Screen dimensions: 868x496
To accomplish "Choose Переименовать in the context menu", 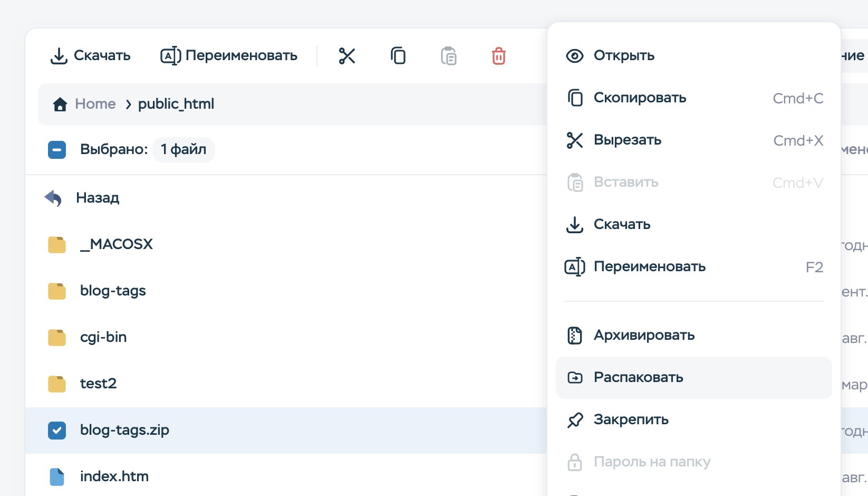I will pyautogui.click(x=694, y=267).
